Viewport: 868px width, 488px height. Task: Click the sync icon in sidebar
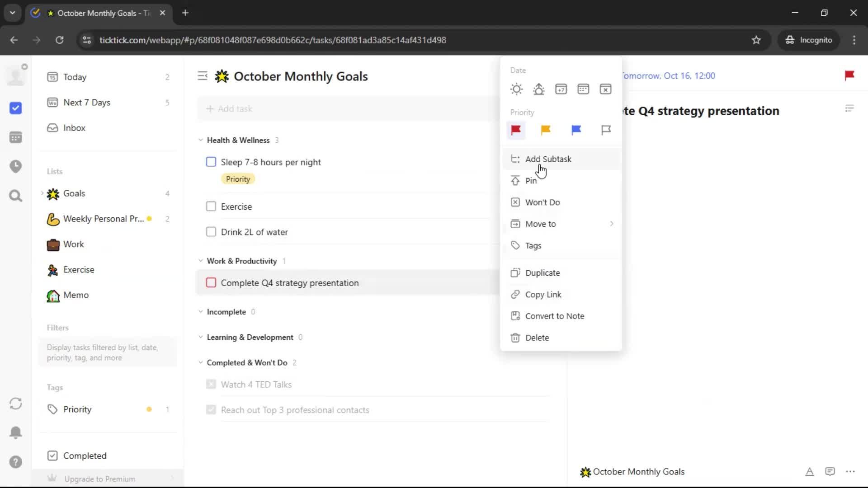[x=16, y=404]
